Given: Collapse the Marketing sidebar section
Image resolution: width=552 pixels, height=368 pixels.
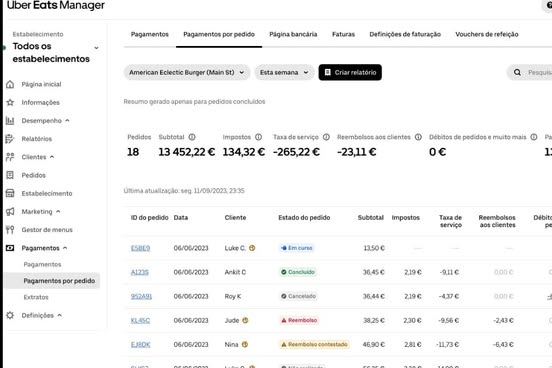Looking at the screenshot, I should [x=58, y=211].
